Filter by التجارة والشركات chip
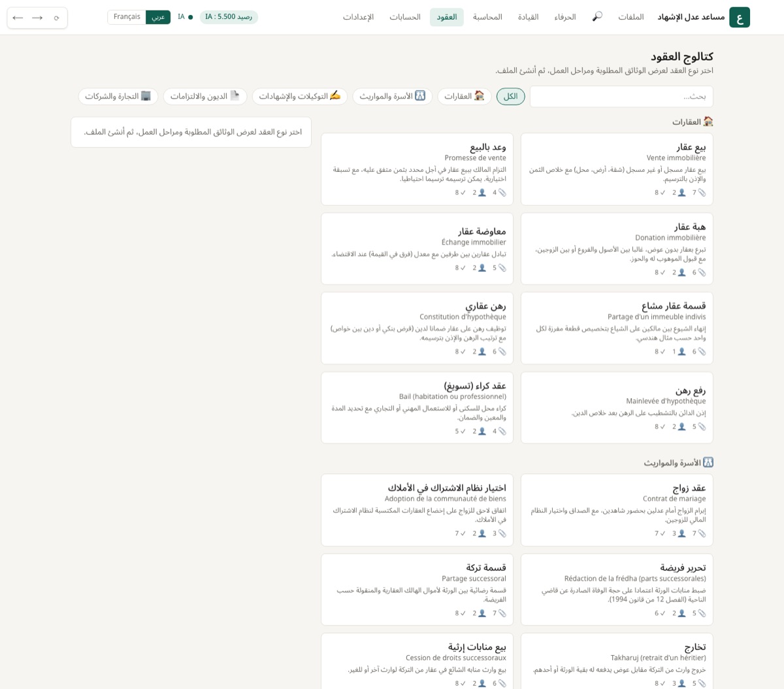Screen dimensions: 784x689 pos(118,96)
